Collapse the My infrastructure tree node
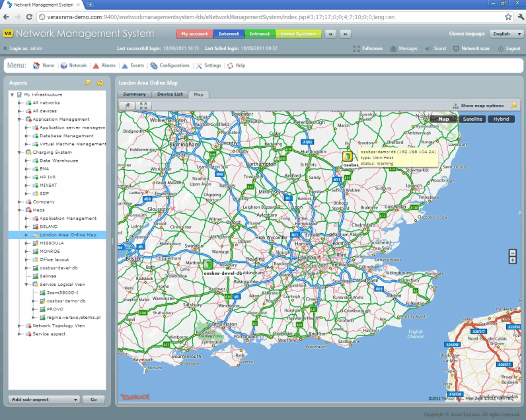526x420 pixels. pos(12,94)
